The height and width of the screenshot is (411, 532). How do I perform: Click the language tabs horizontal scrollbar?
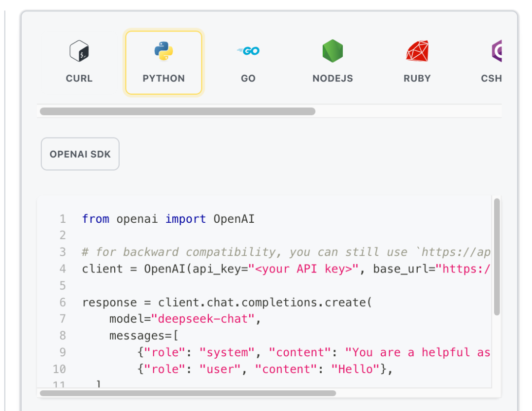tap(177, 111)
